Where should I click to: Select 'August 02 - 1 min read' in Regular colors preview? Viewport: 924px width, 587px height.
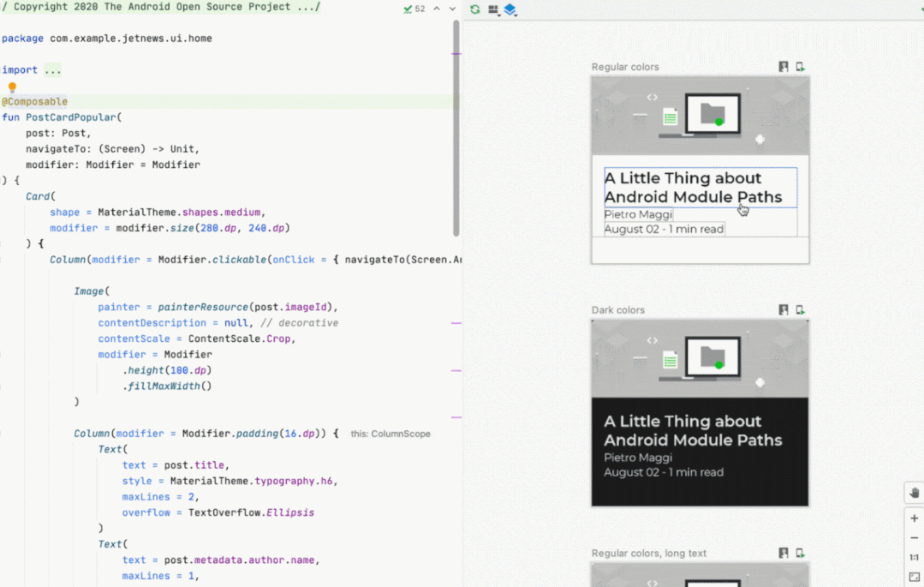point(665,230)
